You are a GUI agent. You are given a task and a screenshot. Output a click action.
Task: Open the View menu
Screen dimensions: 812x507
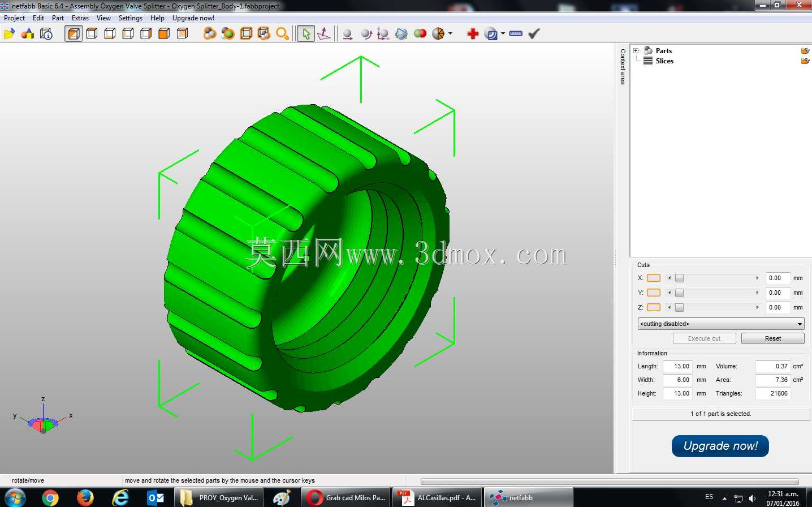point(103,18)
